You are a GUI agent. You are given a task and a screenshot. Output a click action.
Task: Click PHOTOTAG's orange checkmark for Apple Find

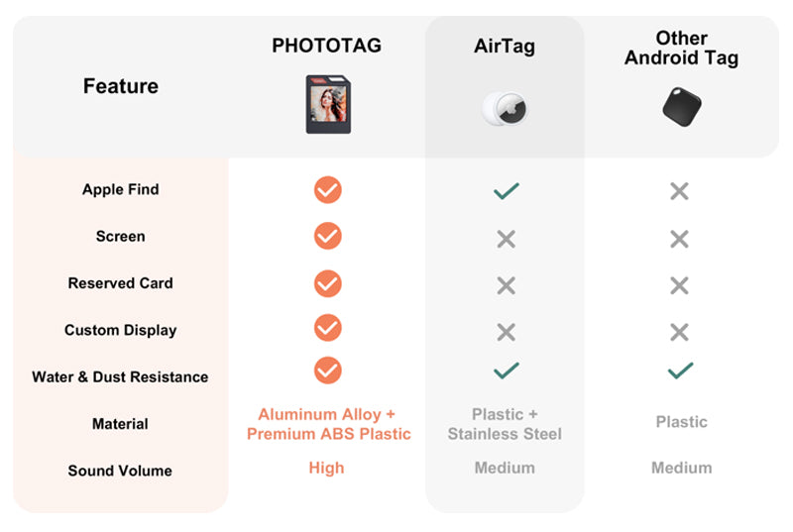click(328, 189)
